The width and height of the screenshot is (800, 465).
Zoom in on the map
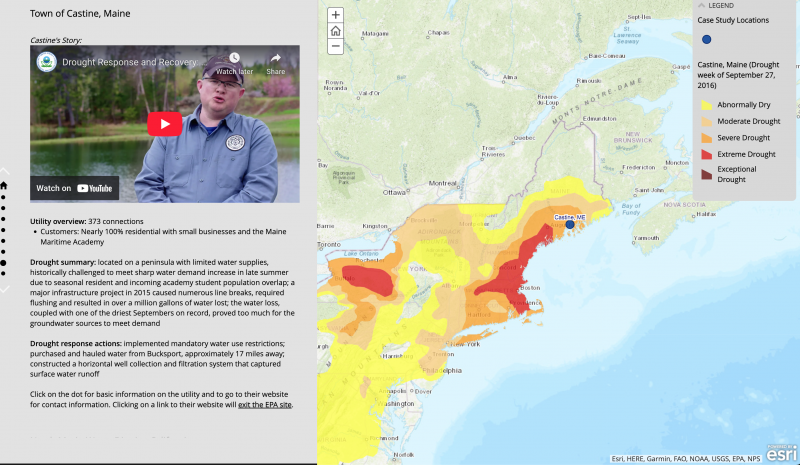tap(336, 15)
